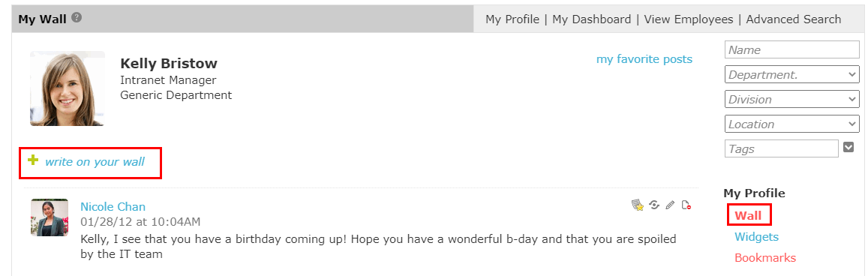The width and height of the screenshot is (868, 276).
Task: Select Widgets in the My Profile sidebar
Action: tap(756, 237)
